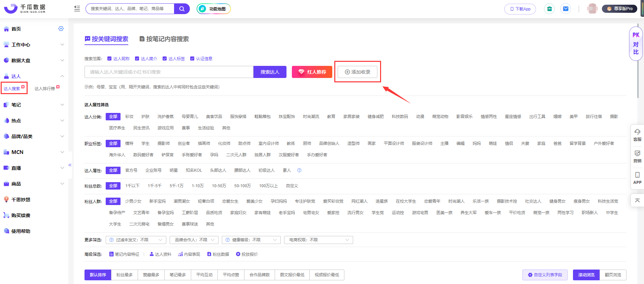This screenshot has height=284, width=644.
Task: Select 官方号 in 达人属性
Action: coord(131,170)
